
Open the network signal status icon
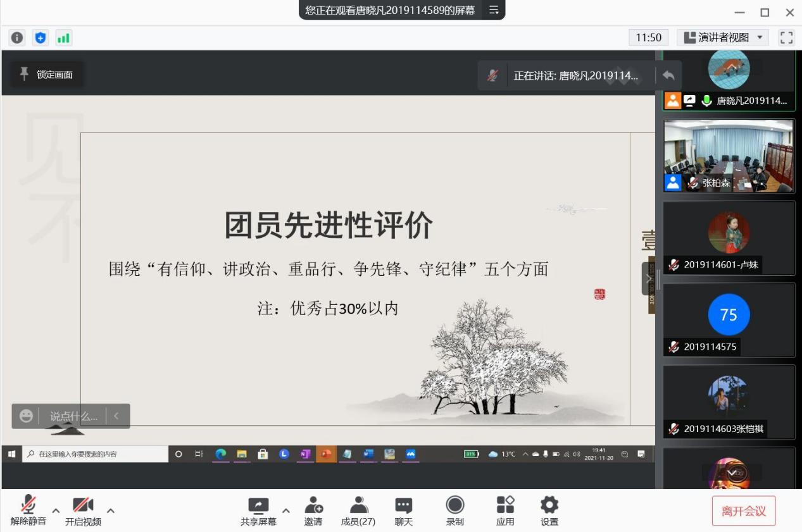click(x=63, y=38)
